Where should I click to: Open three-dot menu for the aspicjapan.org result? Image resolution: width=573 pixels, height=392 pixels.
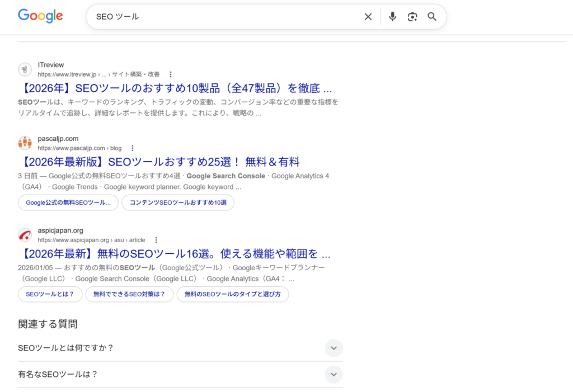pyautogui.click(x=156, y=240)
